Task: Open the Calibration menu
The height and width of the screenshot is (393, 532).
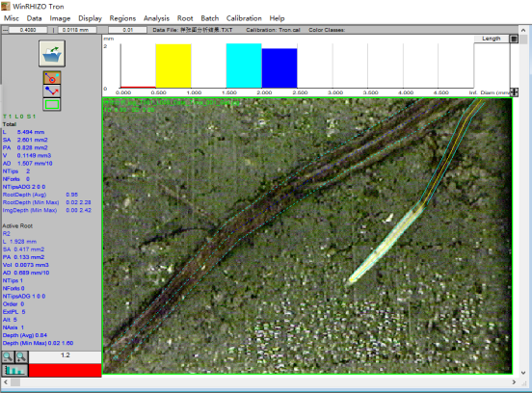Action: pos(244,18)
